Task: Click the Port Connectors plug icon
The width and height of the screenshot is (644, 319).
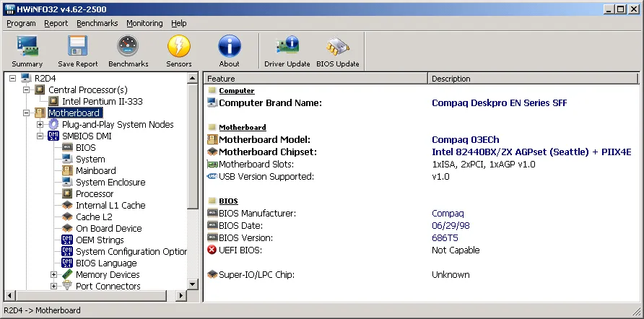Action: pos(67,286)
